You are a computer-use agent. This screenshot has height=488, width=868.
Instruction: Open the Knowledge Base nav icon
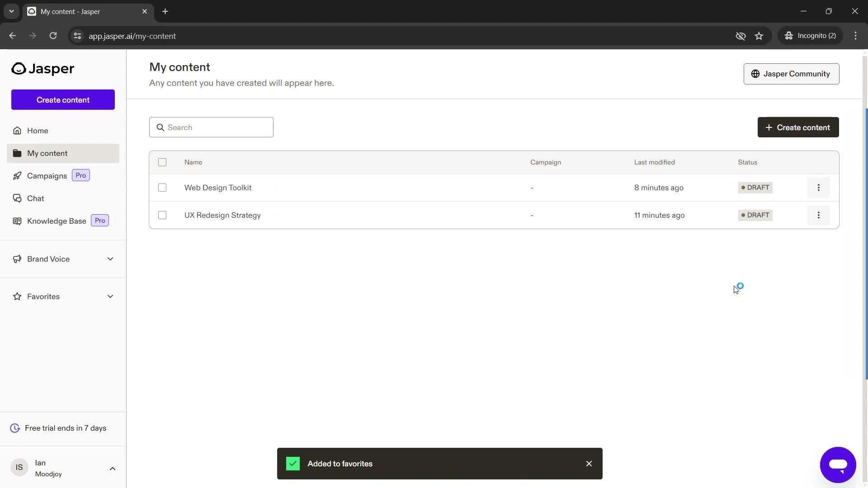[17, 221]
